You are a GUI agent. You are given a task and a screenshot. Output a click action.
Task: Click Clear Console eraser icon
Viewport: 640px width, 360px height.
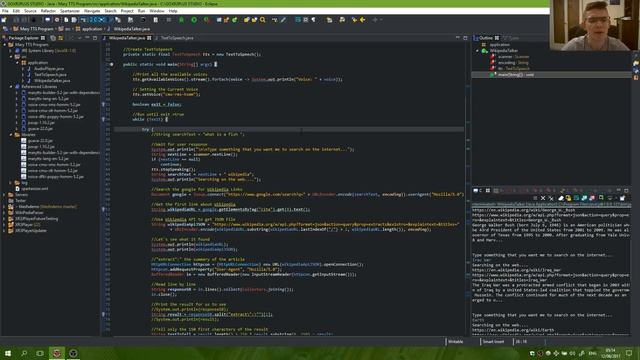click(x=561, y=198)
